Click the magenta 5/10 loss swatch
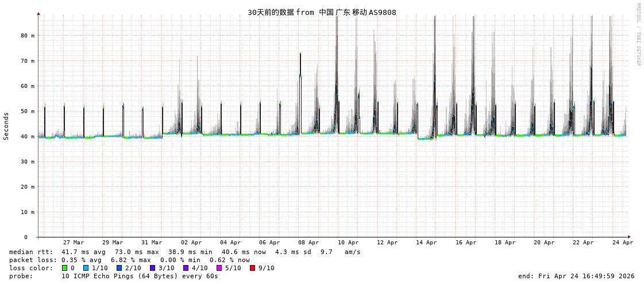 point(219,268)
